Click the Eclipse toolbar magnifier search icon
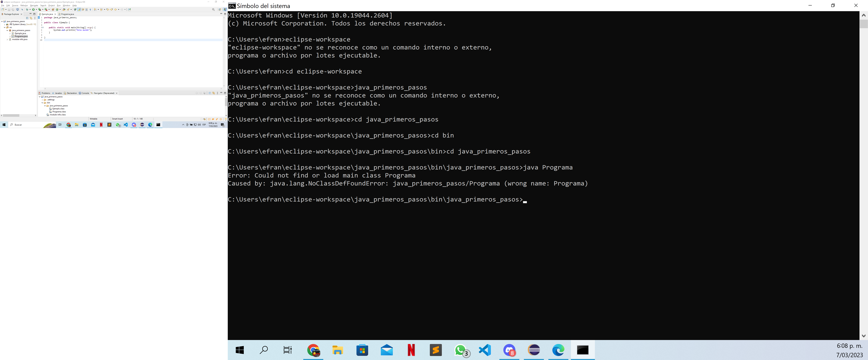The width and height of the screenshot is (868, 360). pos(213,9)
